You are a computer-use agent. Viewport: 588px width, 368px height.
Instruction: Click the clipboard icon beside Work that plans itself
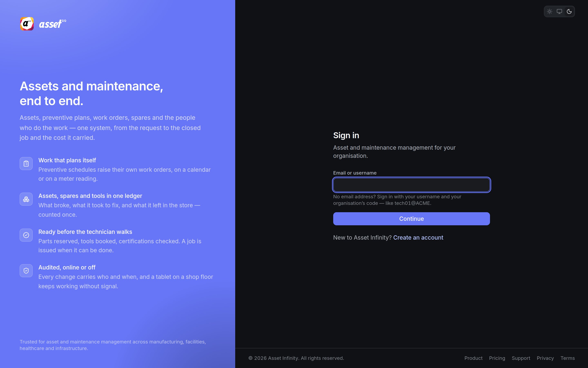pos(26,164)
